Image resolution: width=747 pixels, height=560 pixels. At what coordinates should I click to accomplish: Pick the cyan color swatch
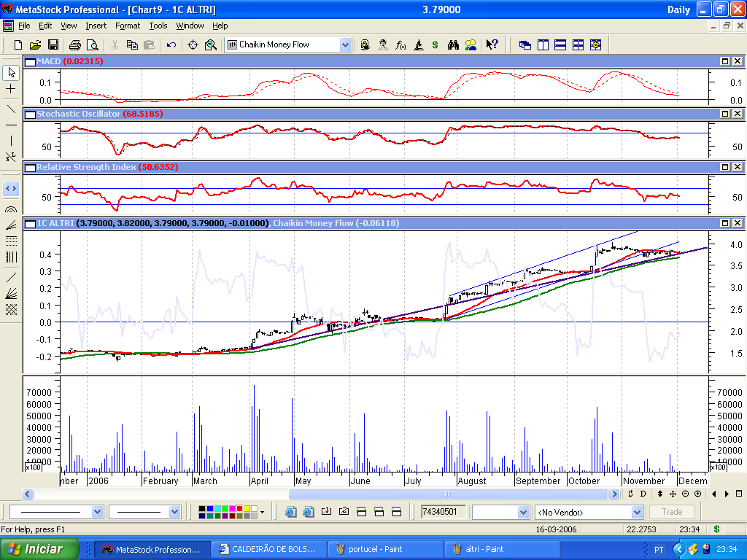pos(217,508)
